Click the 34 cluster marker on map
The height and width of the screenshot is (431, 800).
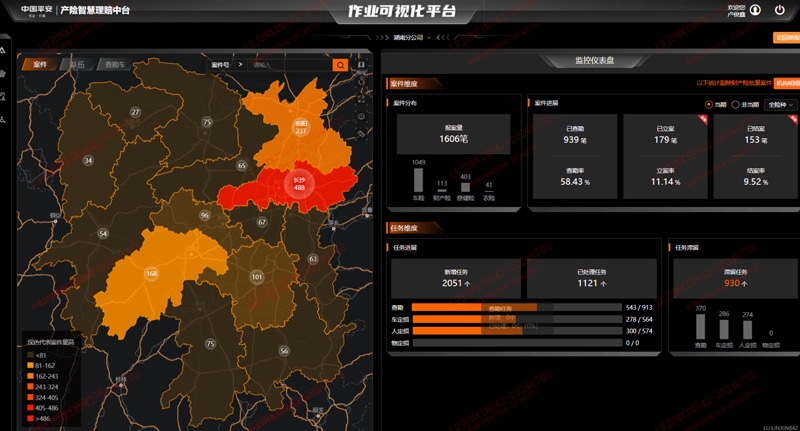[x=88, y=161]
